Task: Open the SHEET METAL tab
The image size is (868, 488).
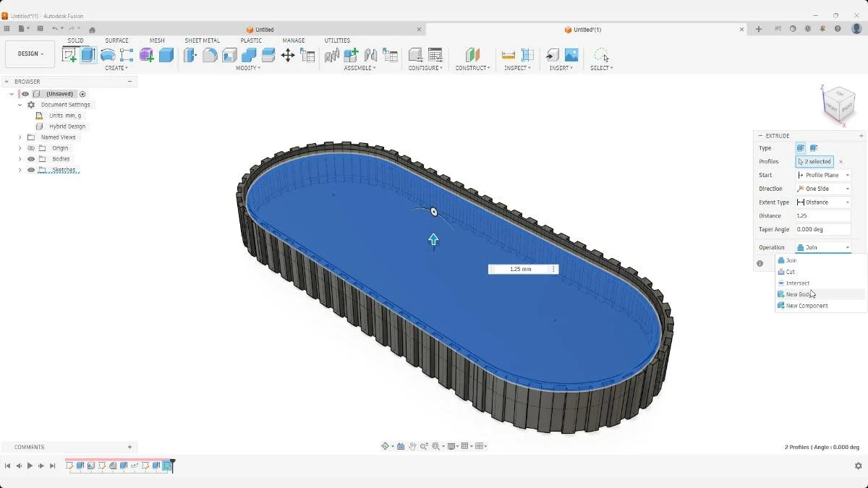Action: [x=203, y=40]
